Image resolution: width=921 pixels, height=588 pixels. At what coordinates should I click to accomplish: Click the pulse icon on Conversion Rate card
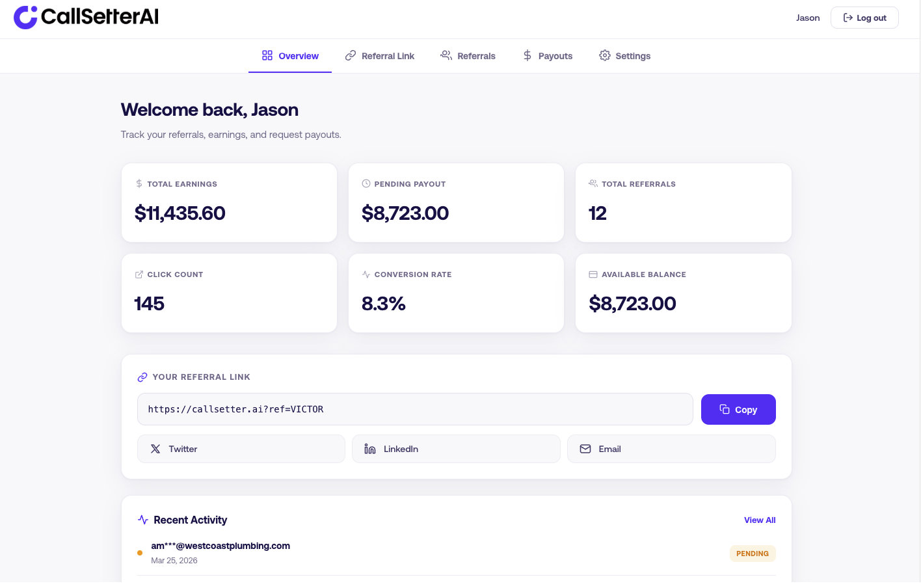[x=366, y=274]
